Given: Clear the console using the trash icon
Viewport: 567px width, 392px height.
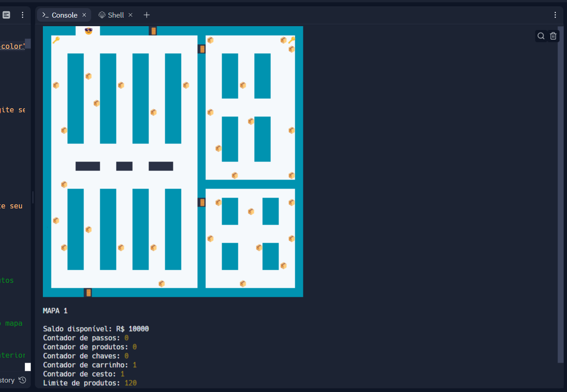Looking at the screenshot, I should (553, 36).
